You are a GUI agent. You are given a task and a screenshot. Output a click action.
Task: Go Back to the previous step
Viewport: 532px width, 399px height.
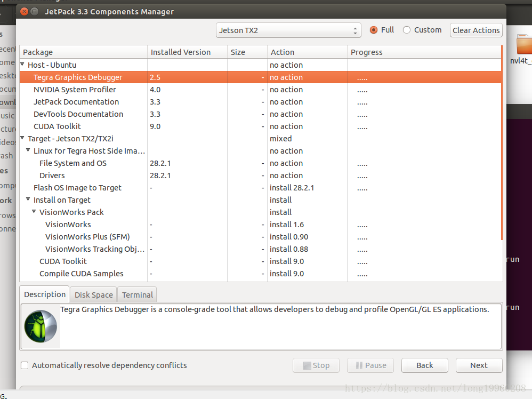tap(425, 365)
